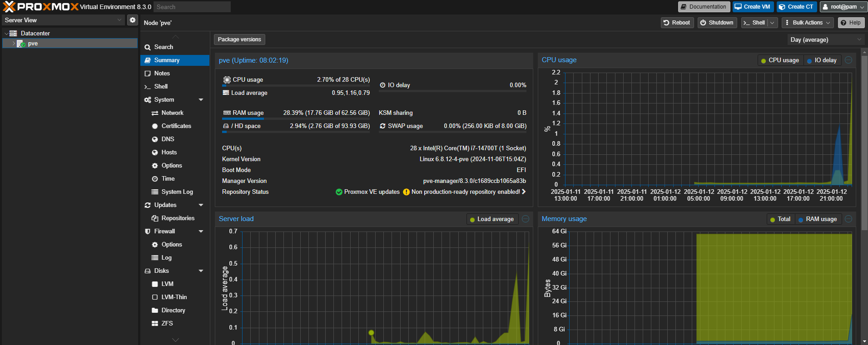Click the Directory folder icon
This screenshot has height=345, width=868.
pyautogui.click(x=155, y=310)
